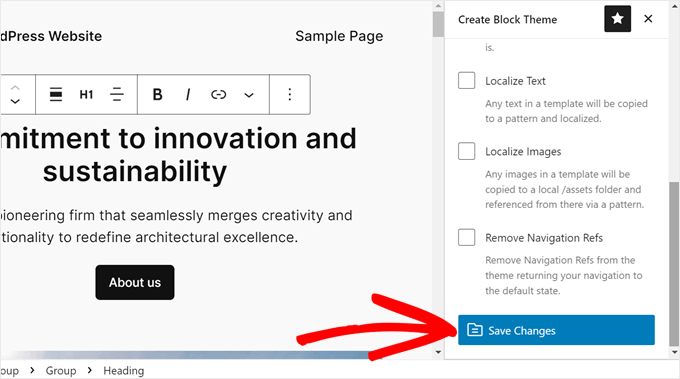
Task: Click the editor scrollbar up arrow
Action: (438, 6)
